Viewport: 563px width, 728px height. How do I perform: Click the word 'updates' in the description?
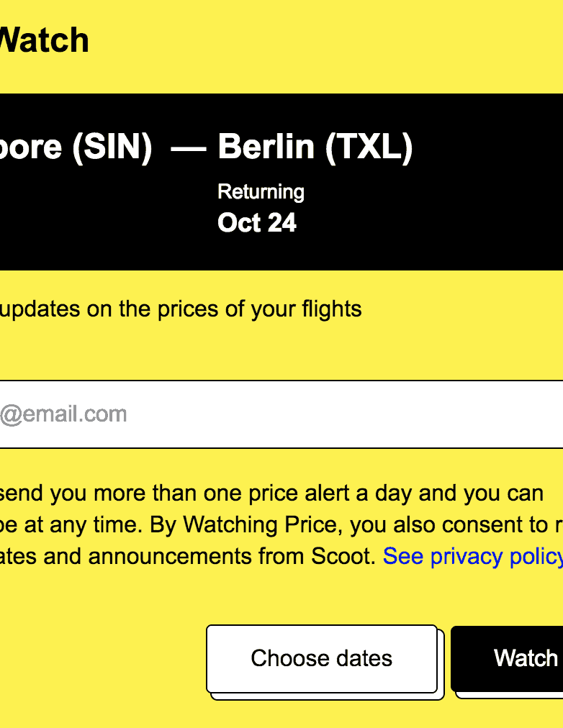(x=40, y=309)
